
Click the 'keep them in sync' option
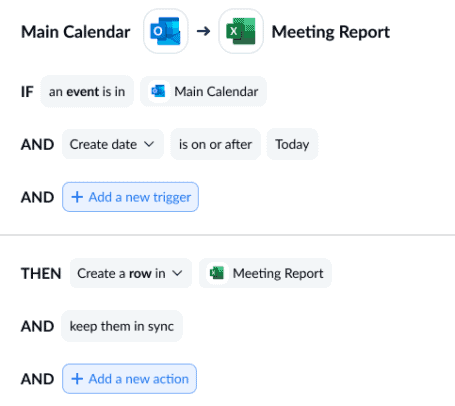tap(122, 326)
